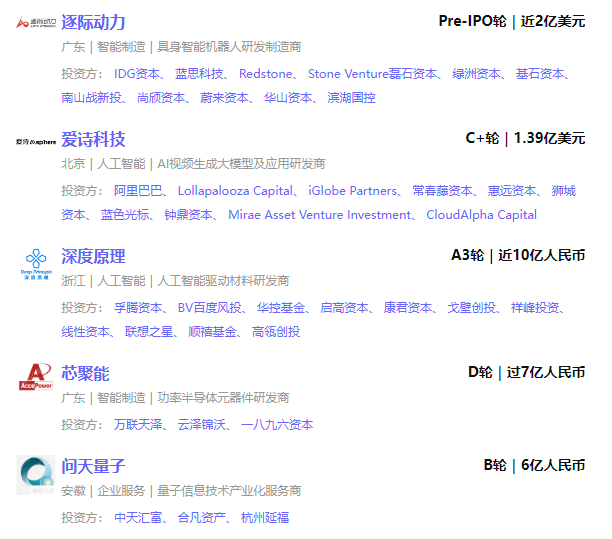Screen dimensions: 612x539
Task: Open investor 华控基金
Action: tap(281, 308)
